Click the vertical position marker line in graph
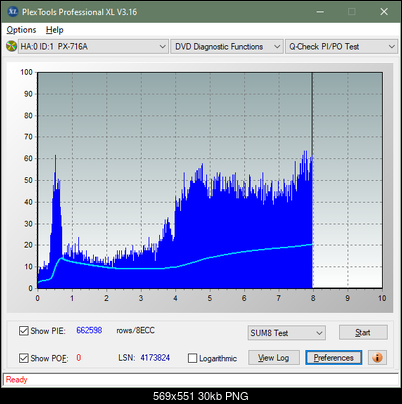This screenshot has height=404, width=402. tap(312, 113)
